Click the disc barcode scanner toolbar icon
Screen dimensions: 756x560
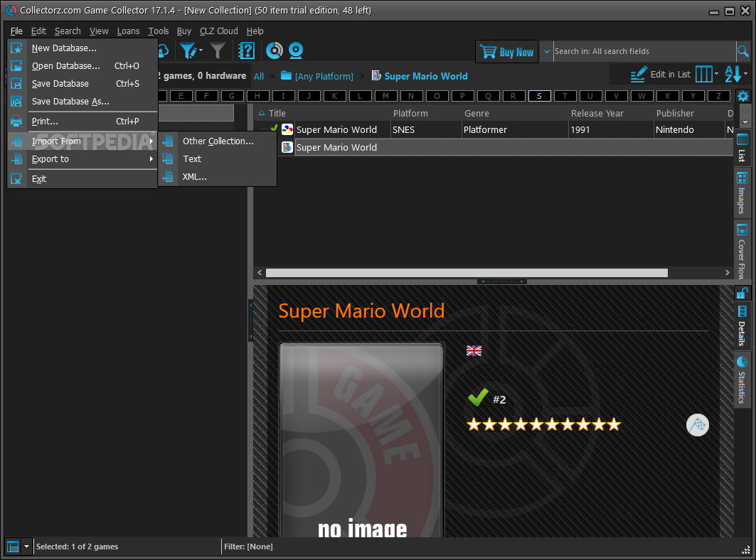[x=275, y=50]
